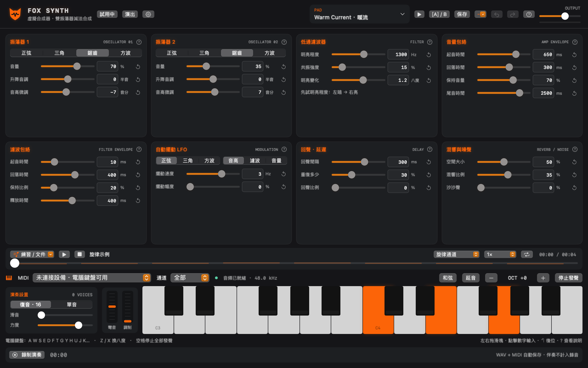
Task: Open the 練習 / 文件 dropdown
Action: click(x=32, y=254)
